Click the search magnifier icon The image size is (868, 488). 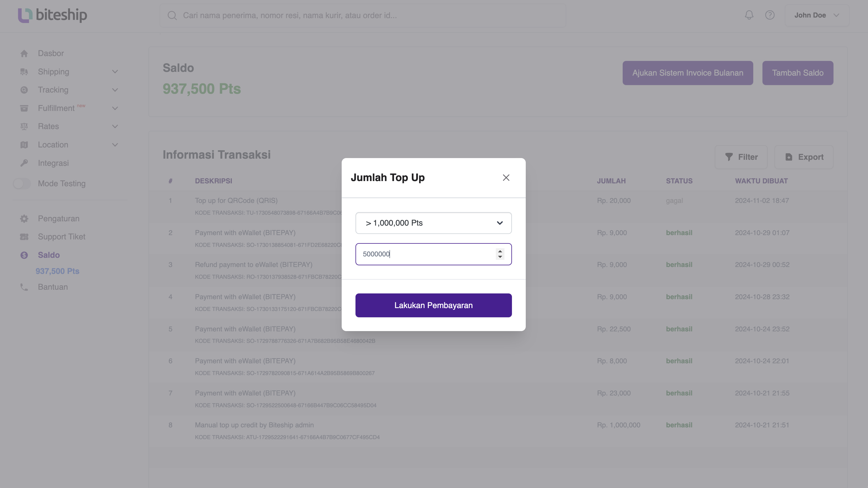click(172, 16)
